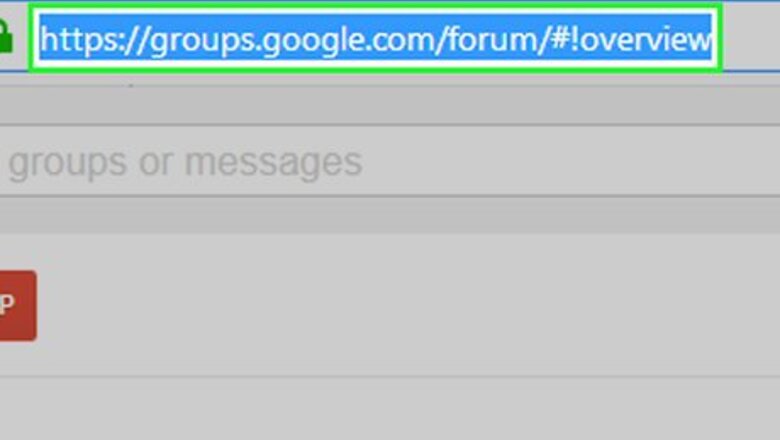This screenshot has width=780, height=440.
Task: Click the empty right side of search field
Action: pos(572,161)
